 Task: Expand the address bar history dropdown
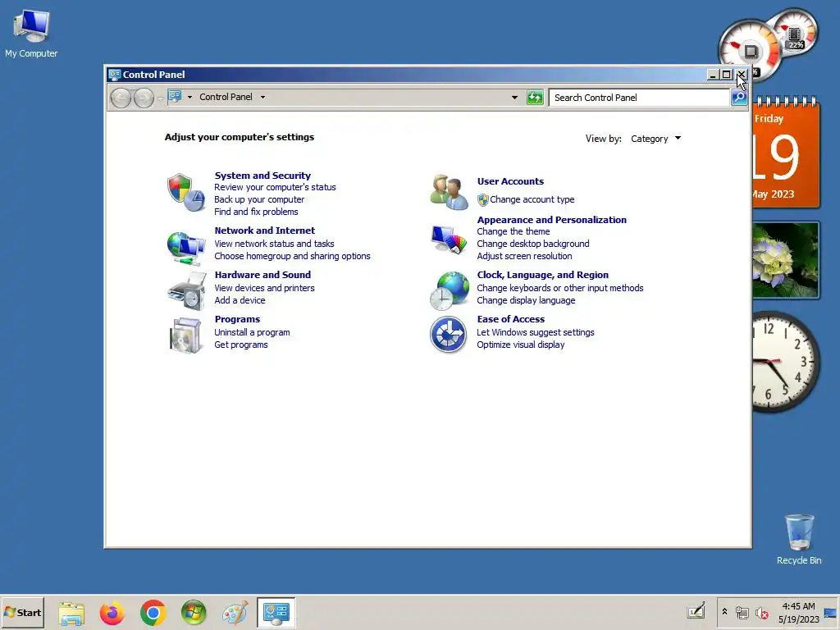[514, 98]
